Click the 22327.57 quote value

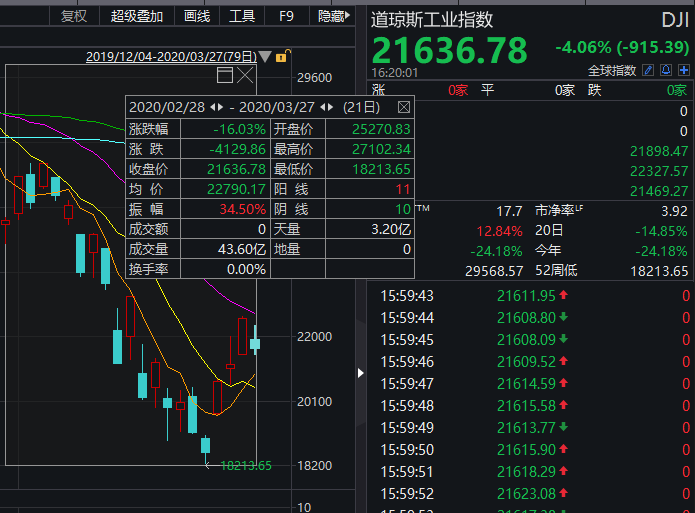click(659, 171)
